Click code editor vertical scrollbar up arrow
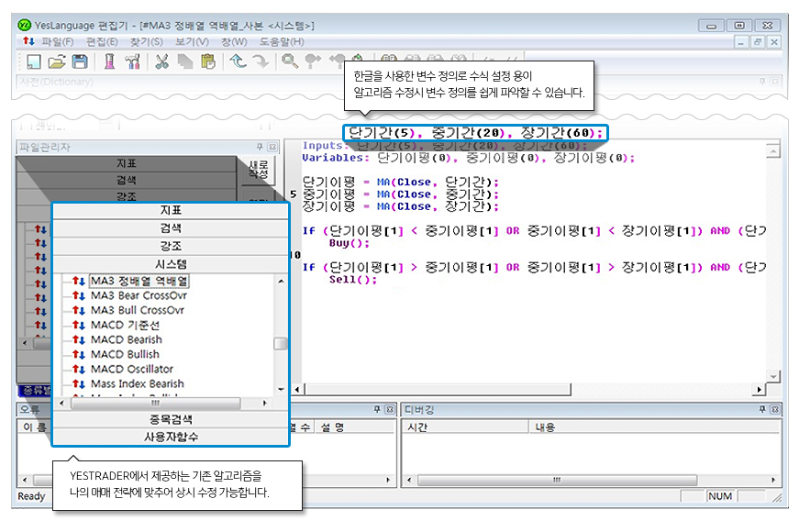The width and height of the screenshot is (799, 532). point(773,151)
